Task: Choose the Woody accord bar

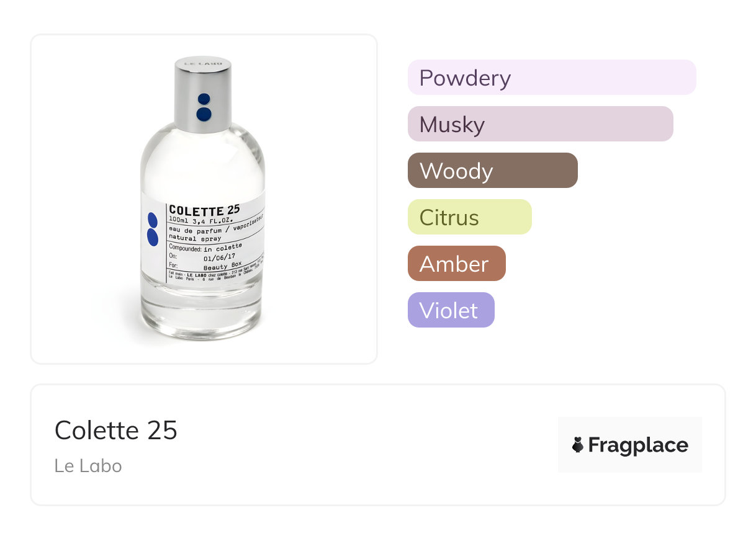Action: pyautogui.click(x=492, y=171)
